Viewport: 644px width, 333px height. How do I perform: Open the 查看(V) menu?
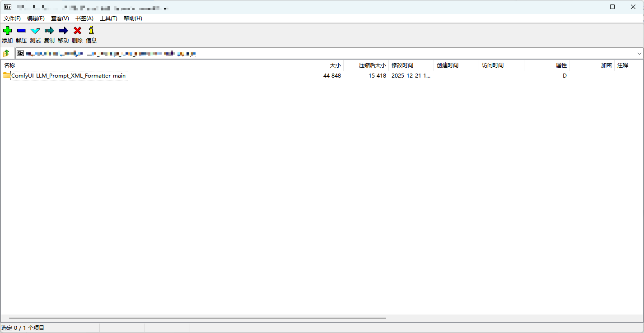point(60,18)
